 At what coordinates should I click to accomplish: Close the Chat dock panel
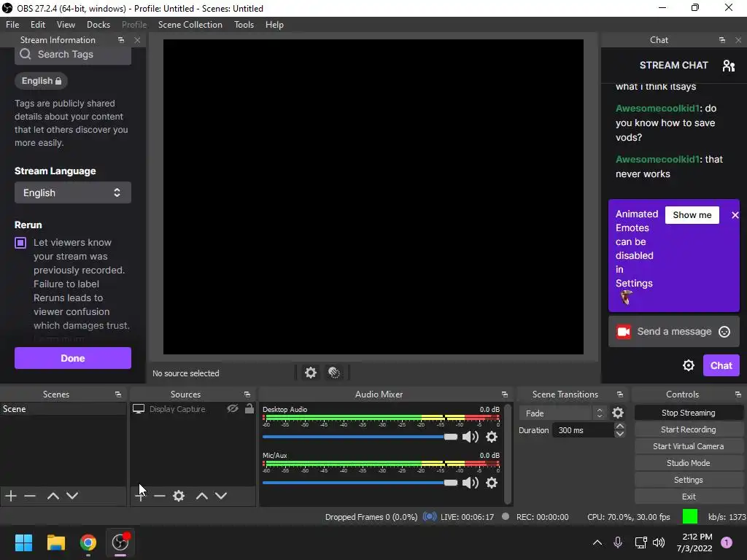pos(738,40)
